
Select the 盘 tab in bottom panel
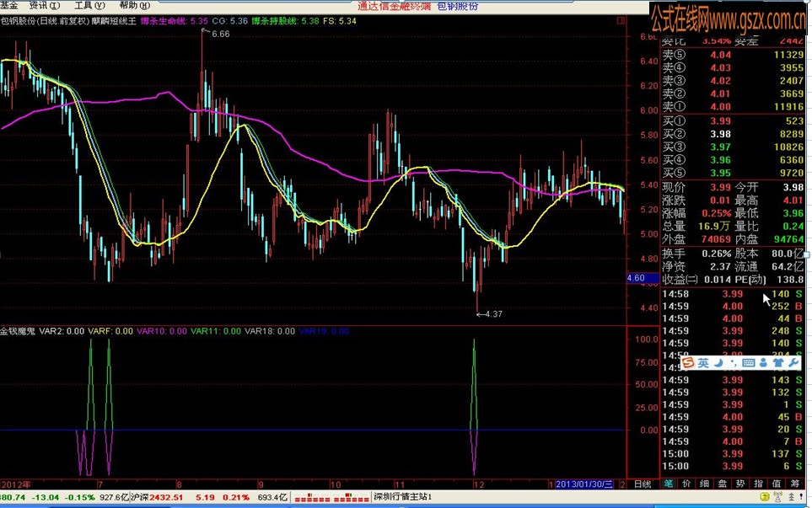pyautogui.click(x=723, y=484)
